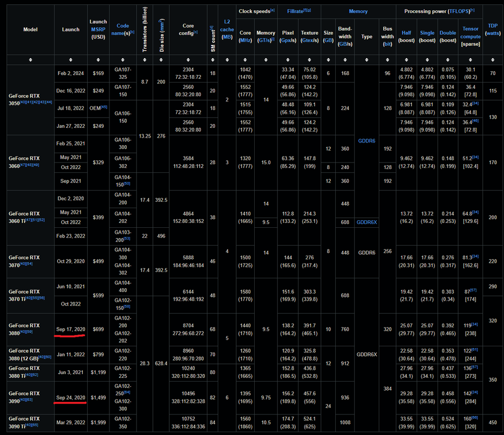504x435 pixels.
Task: Select the 'Mar 29, 2022' launch cell
Action: [71, 423]
